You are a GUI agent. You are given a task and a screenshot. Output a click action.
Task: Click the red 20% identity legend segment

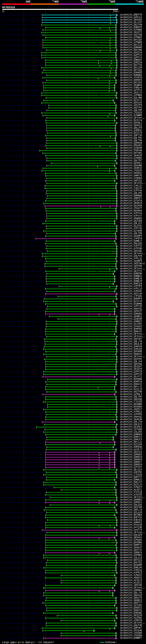[x=16, y=4]
